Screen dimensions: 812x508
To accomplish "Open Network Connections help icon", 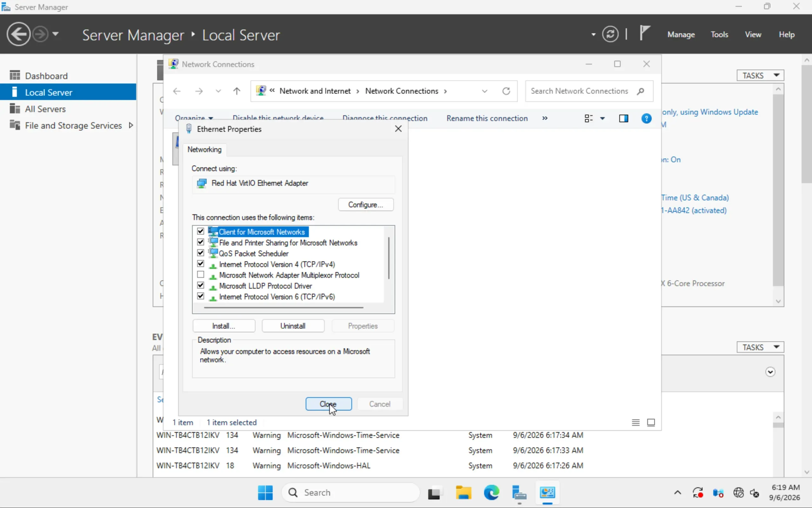I will [x=646, y=118].
